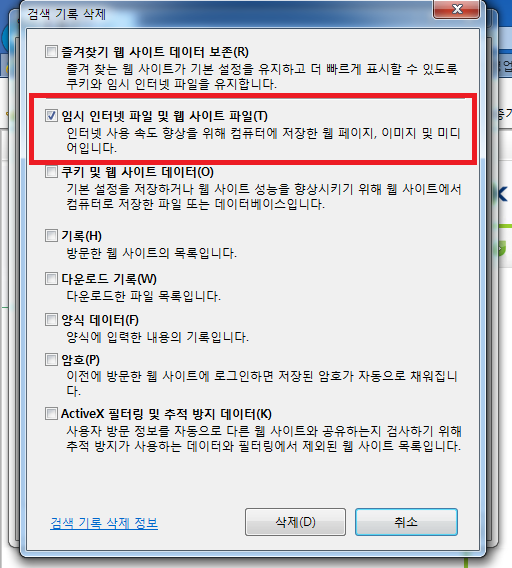Enable the 쿠키 및 웹 사이트 데이터(O) checkbox
Screen dimensions: 512x568
[51, 171]
